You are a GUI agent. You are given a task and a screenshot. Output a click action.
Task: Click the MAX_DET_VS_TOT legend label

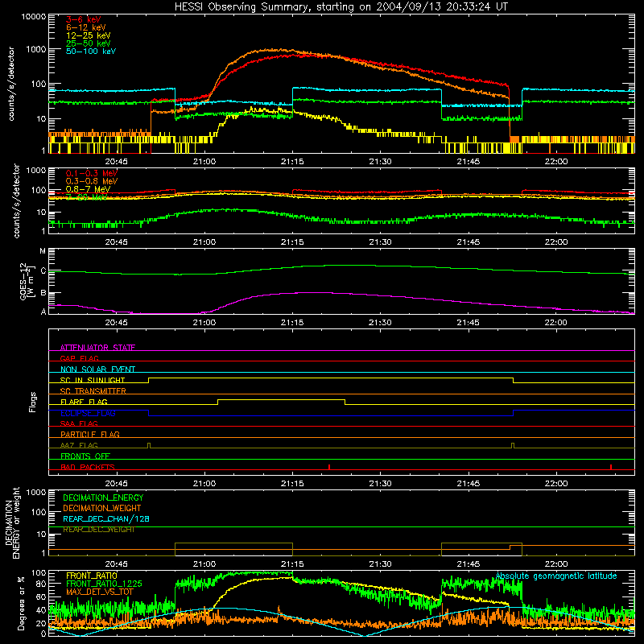click(x=99, y=592)
